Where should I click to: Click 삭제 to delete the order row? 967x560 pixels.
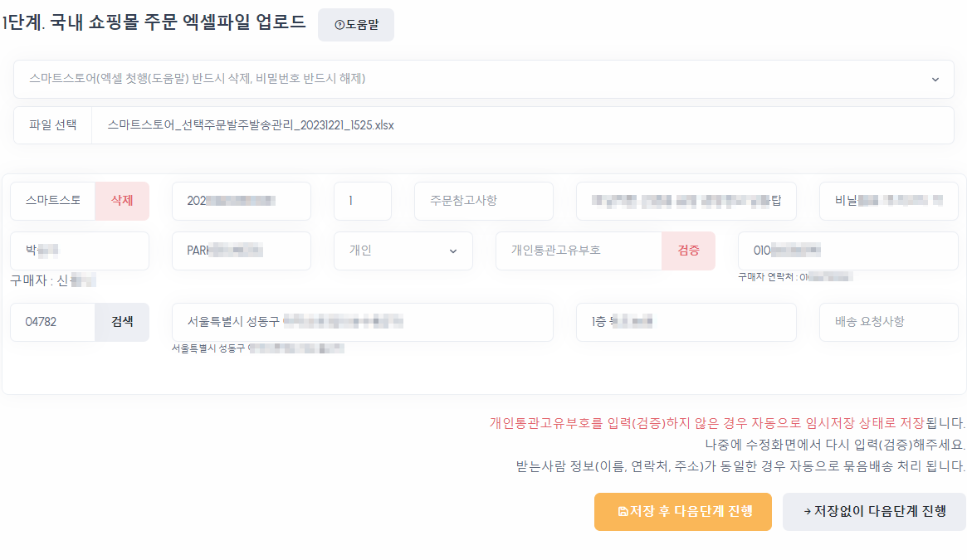pyautogui.click(x=121, y=201)
